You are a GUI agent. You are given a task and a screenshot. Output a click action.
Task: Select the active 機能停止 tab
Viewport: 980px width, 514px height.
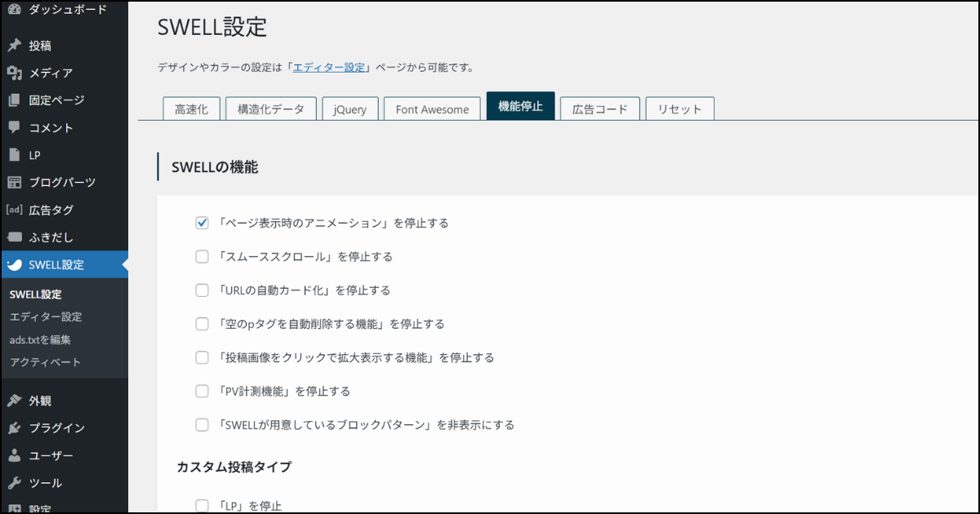[x=520, y=106]
